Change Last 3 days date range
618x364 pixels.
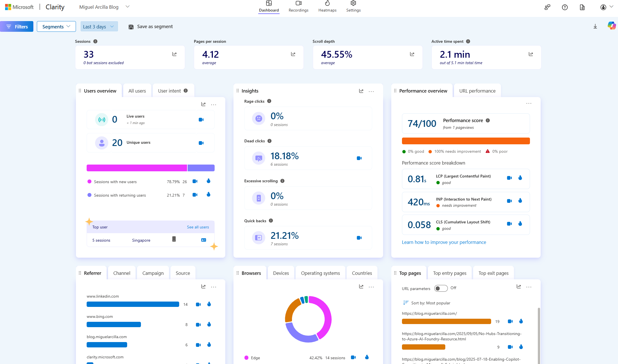(x=99, y=26)
